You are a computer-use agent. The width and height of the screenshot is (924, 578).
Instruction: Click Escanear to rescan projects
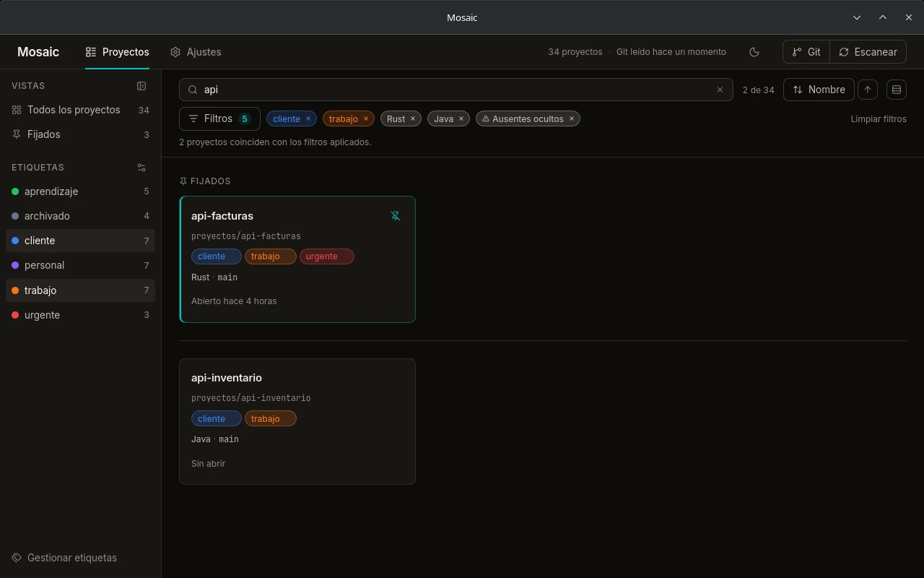click(x=868, y=52)
